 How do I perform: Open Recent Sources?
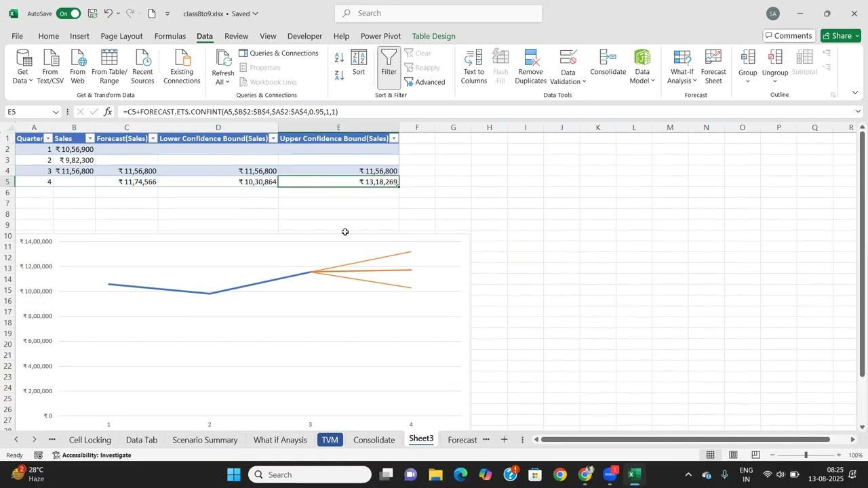142,66
